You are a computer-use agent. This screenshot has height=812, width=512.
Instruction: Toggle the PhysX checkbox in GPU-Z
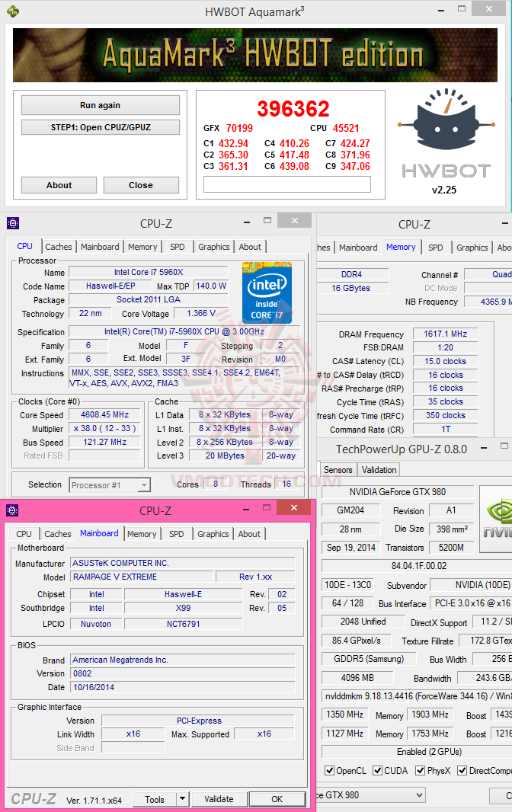pos(421,771)
